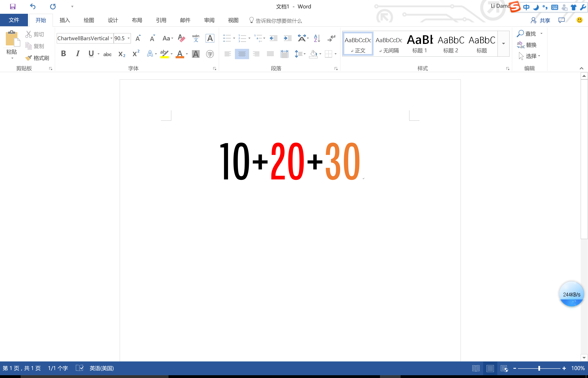This screenshot has width=588, height=378.
Task: Click the Show paragraph marks icon
Action: [331, 38]
